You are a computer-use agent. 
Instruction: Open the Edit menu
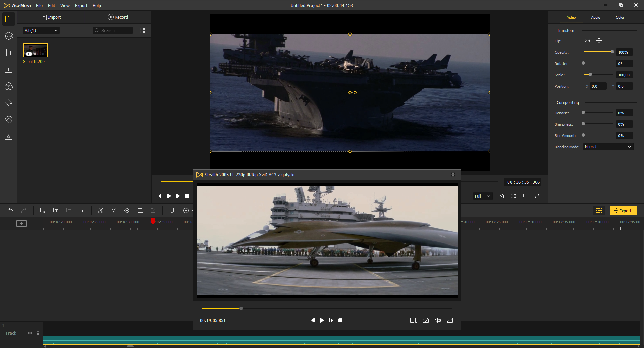(x=51, y=5)
